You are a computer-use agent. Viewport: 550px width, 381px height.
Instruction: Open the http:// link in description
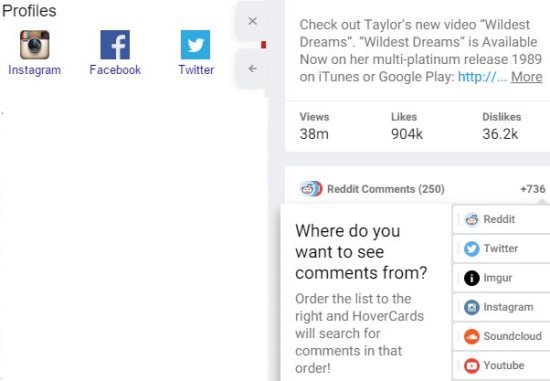(x=482, y=76)
